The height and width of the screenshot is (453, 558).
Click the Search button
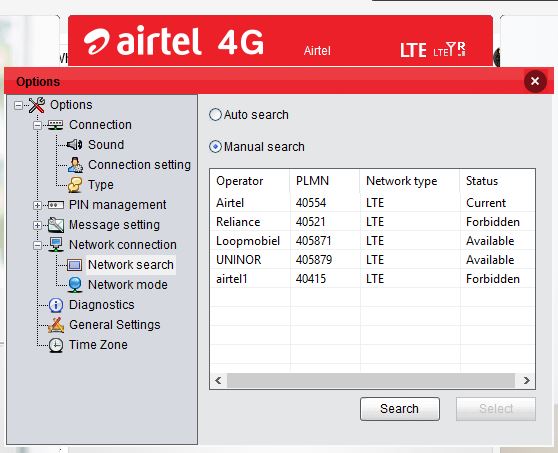click(x=400, y=409)
